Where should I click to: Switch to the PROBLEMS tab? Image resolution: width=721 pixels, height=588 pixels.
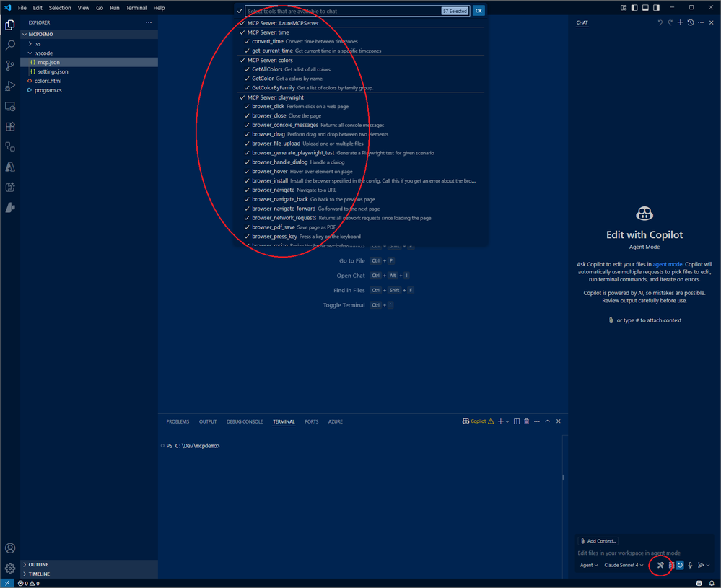click(178, 421)
